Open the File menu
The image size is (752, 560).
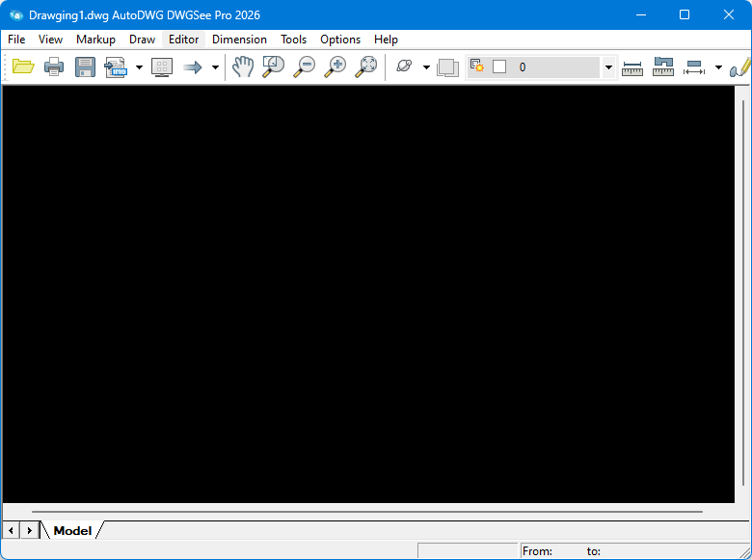[16, 40]
